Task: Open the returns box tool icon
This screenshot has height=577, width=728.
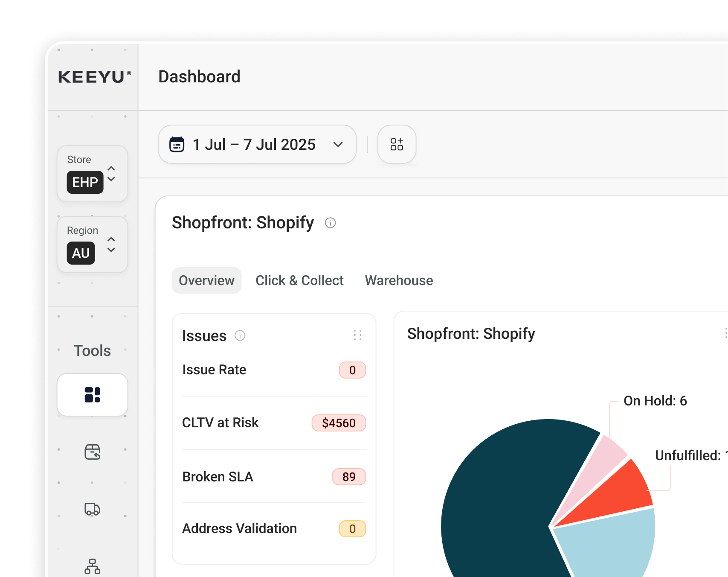Action: 92,452
